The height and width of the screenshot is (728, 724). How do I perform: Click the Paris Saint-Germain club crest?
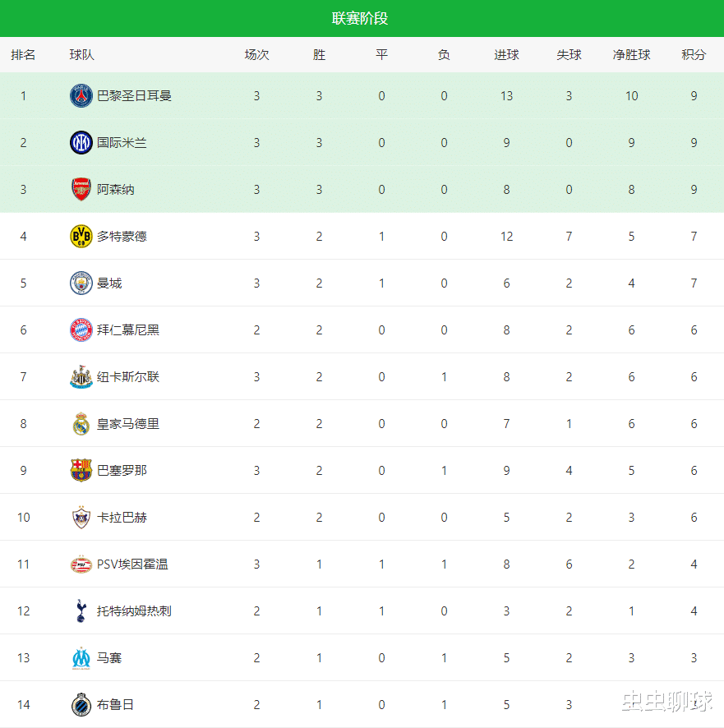81,96
